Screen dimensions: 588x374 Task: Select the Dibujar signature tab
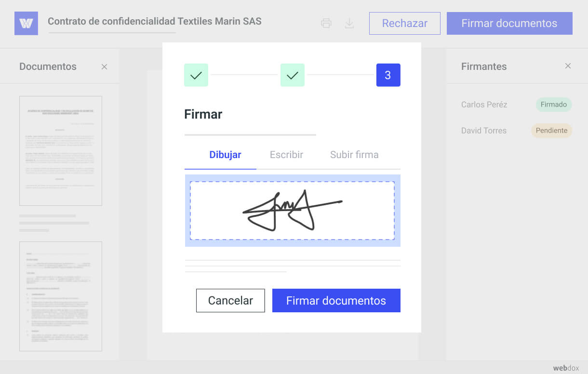pyautogui.click(x=225, y=155)
